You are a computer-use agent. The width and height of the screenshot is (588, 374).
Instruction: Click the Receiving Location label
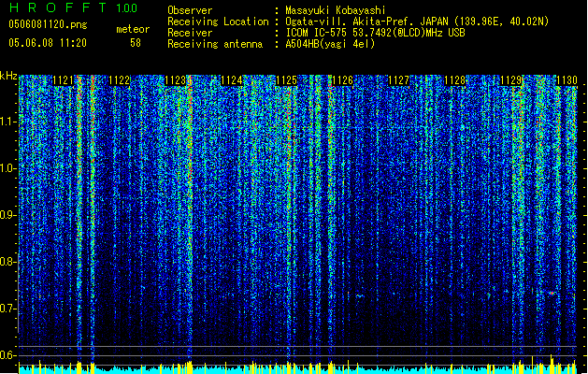218,22
